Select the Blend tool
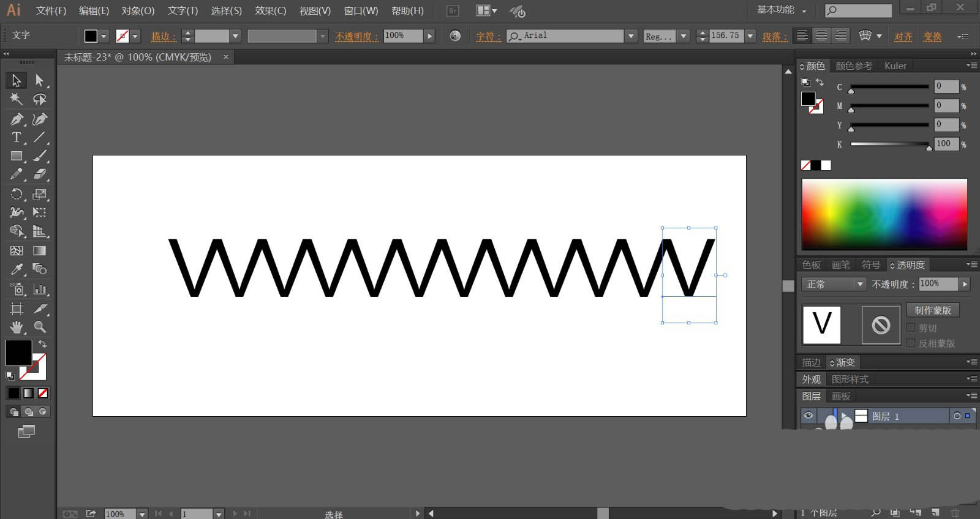 click(x=40, y=269)
